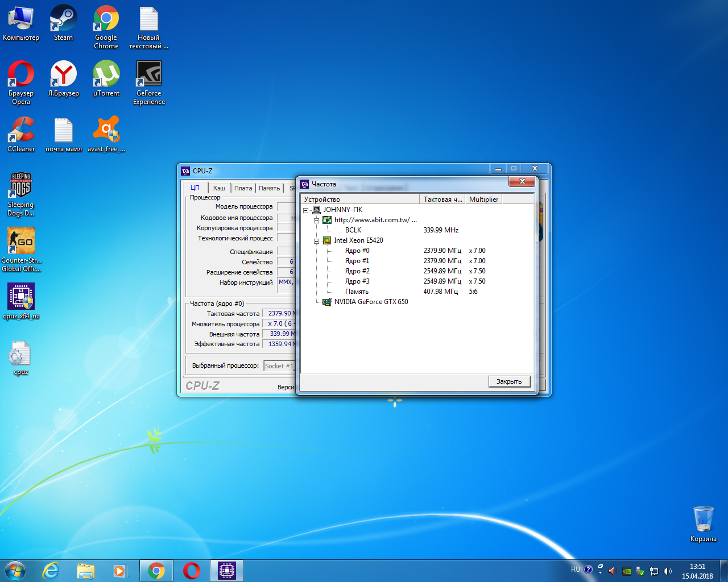Select the Я.Браузер desktop shortcut

pyautogui.click(x=64, y=79)
